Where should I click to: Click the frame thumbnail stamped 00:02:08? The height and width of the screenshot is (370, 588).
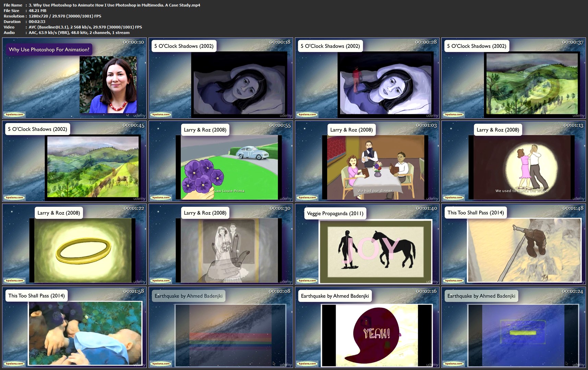pyautogui.click(x=221, y=327)
